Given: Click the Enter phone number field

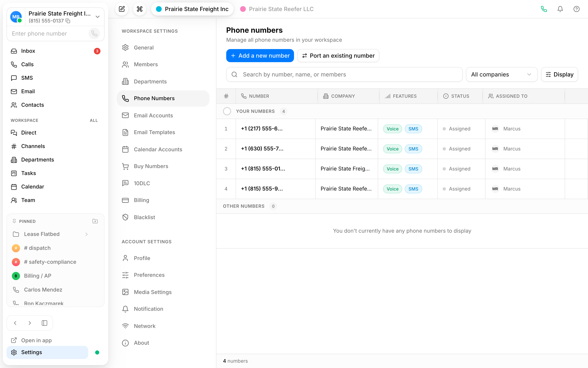Looking at the screenshot, I should pyautogui.click(x=49, y=34).
